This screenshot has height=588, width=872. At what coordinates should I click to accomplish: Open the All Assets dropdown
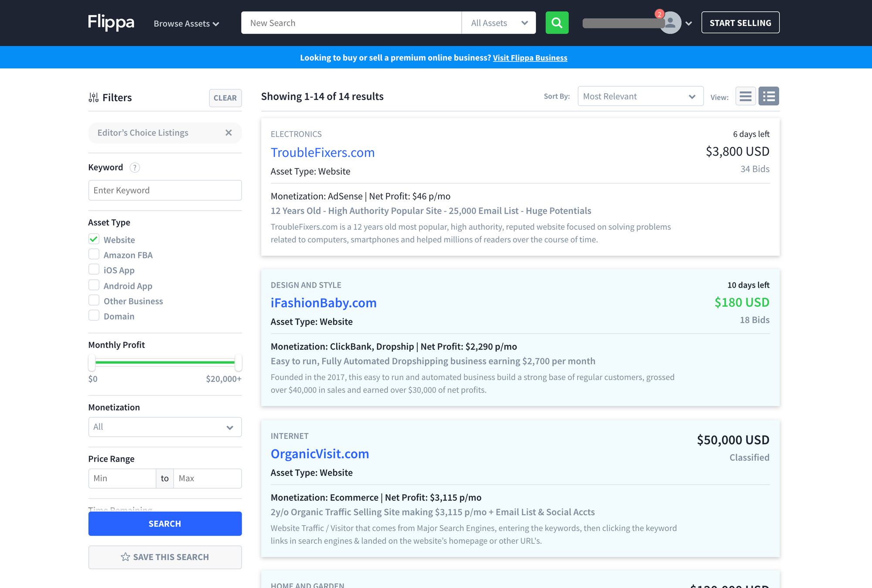tap(499, 23)
